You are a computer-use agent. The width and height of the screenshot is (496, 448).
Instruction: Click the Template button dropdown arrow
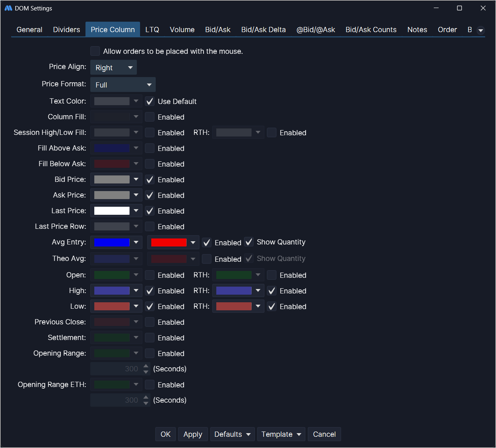click(299, 434)
